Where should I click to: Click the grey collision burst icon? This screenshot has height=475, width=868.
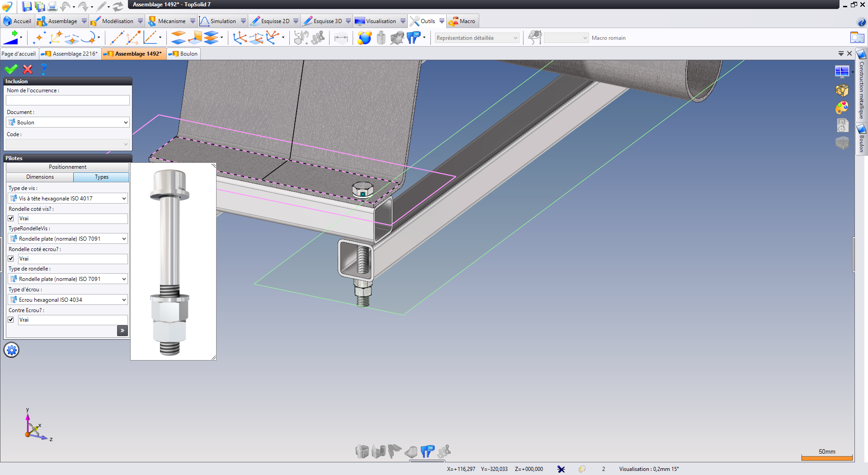[397, 38]
